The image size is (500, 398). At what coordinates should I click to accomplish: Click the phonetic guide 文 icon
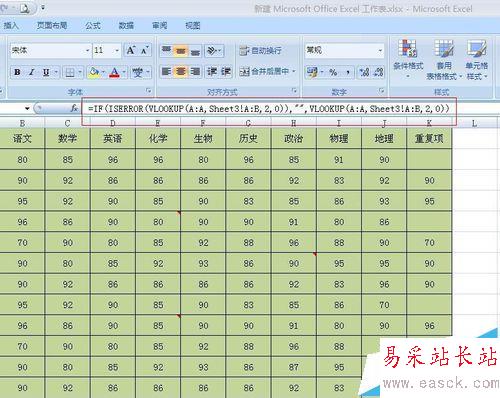click(138, 72)
